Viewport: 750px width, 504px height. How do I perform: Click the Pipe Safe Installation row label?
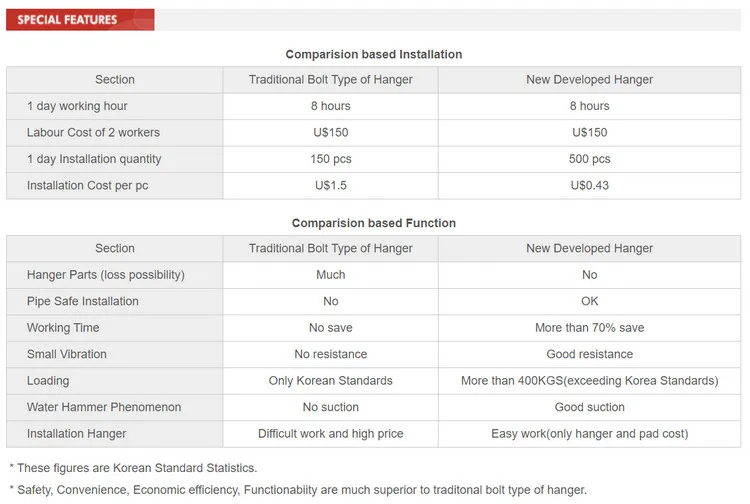83,301
